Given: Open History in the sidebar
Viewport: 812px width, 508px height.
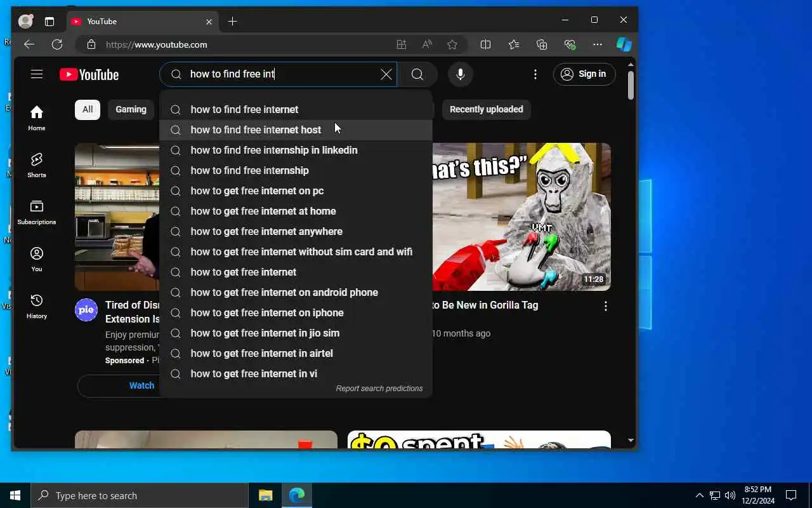Looking at the screenshot, I should coord(37,306).
